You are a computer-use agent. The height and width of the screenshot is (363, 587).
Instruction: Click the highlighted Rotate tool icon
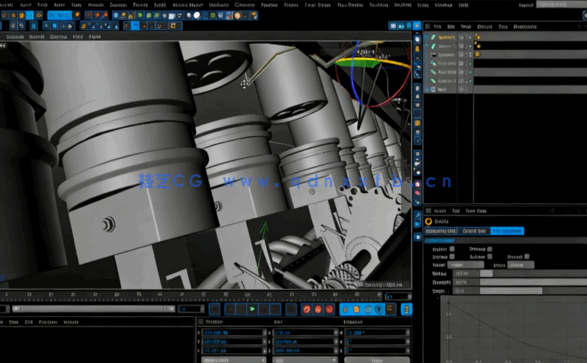pos(30,15)
